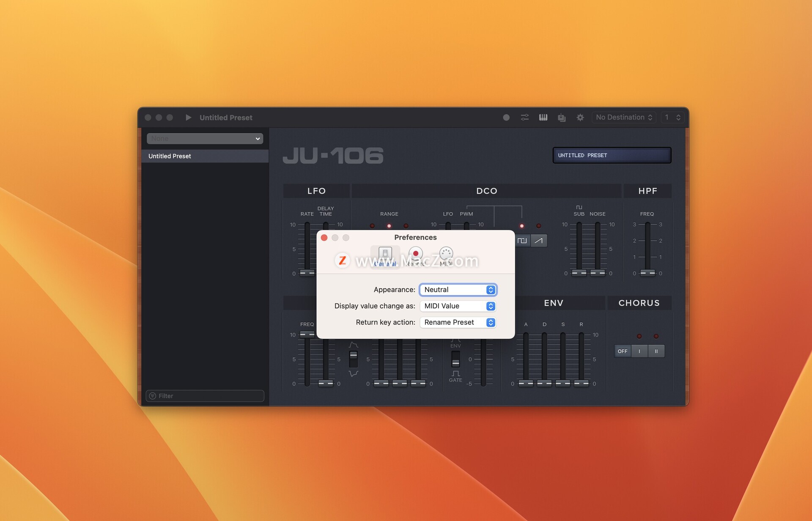Click the inverted envelope polarity symbol

(354, 373)
